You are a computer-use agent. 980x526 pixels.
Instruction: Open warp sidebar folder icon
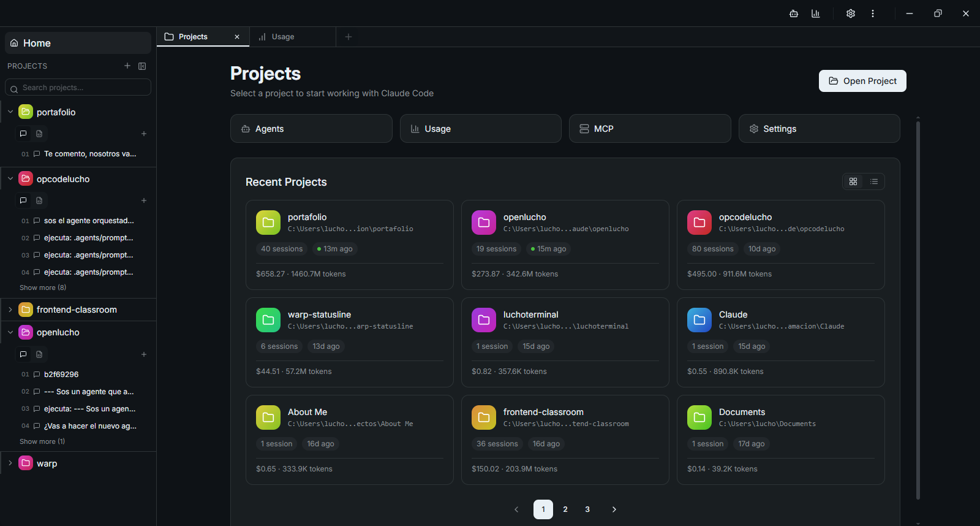point(26,463)
